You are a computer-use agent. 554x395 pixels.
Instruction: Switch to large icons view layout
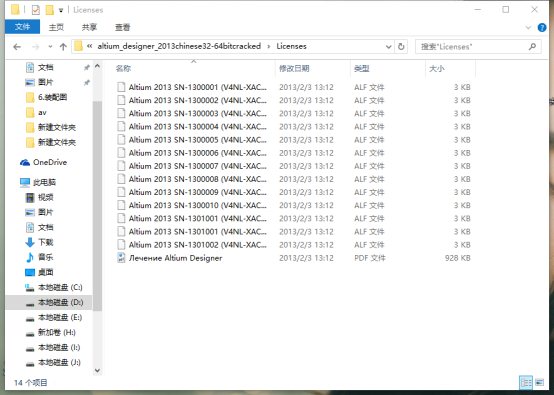[x=540, y=382]
